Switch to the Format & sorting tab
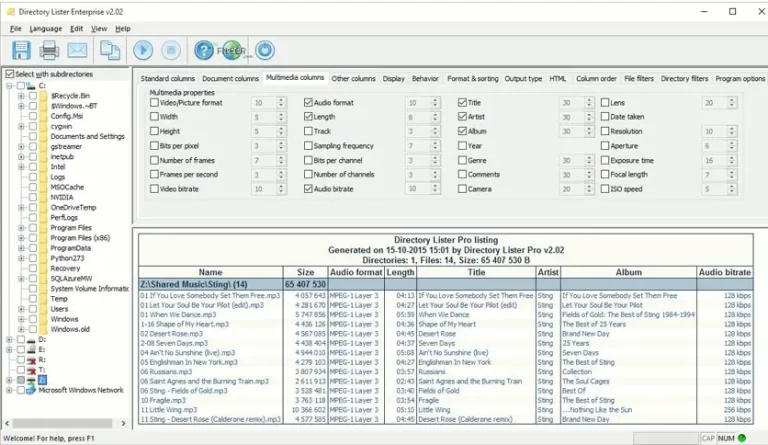This screenshot has height=445, width=768. click(473, 78)
